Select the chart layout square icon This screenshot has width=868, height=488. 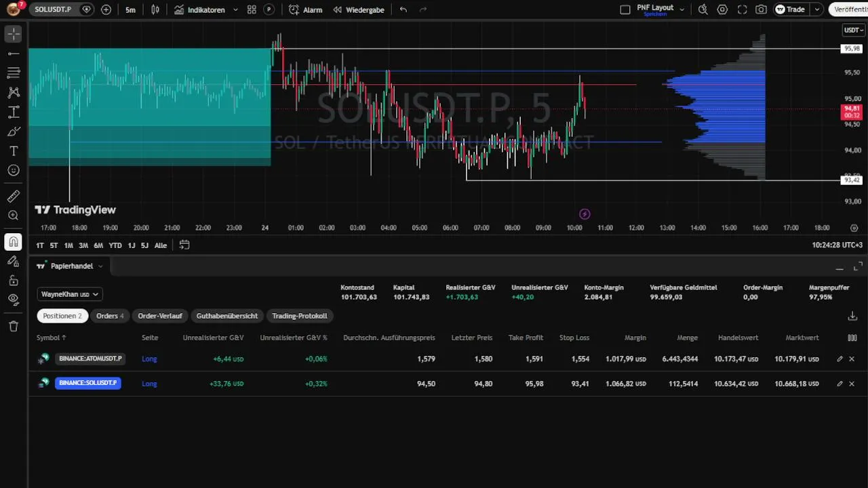pos(625,9)
